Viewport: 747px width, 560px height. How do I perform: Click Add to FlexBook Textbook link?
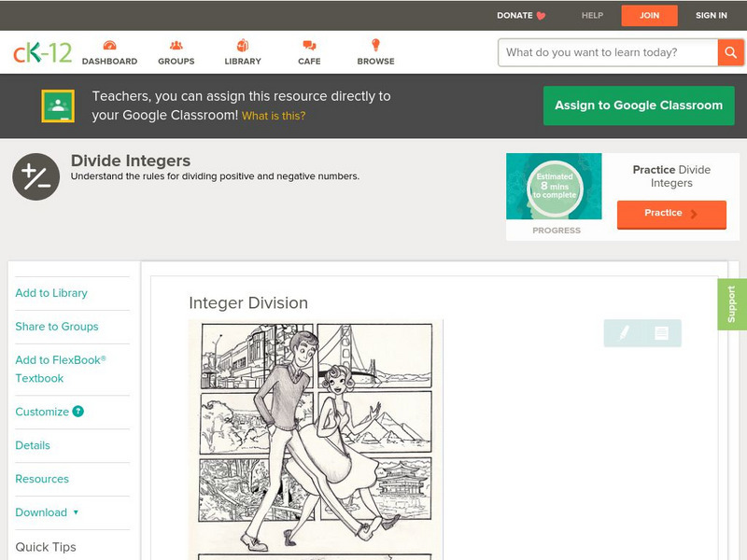tap(61, 369)
